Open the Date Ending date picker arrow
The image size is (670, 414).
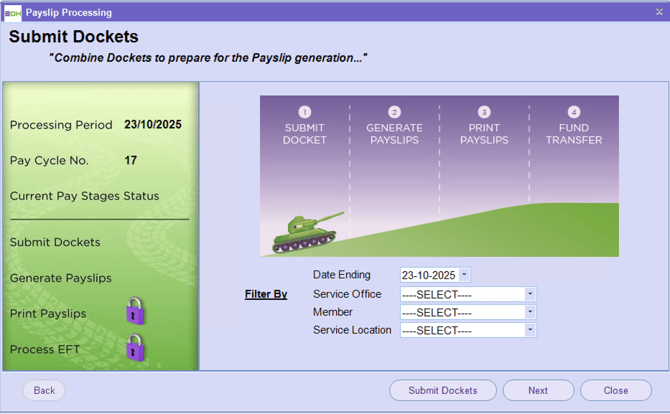click(x=464, y=275)
